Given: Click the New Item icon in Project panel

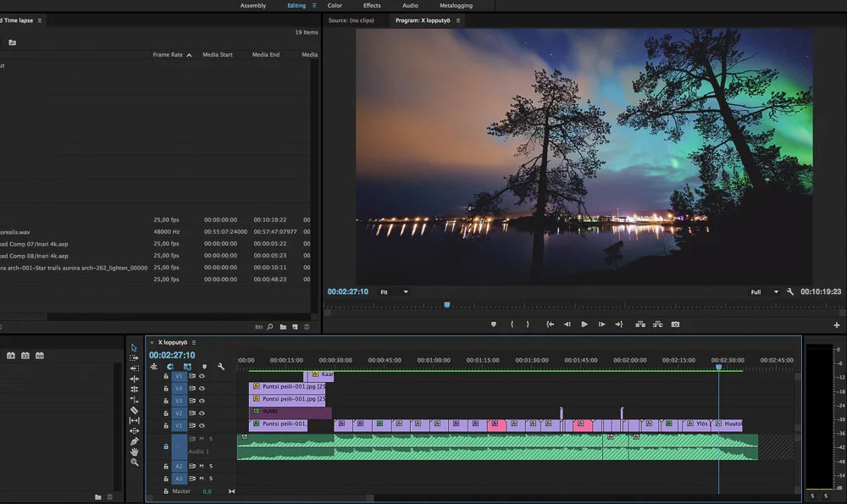Looking at the screenshot, I should pos(295,327).
